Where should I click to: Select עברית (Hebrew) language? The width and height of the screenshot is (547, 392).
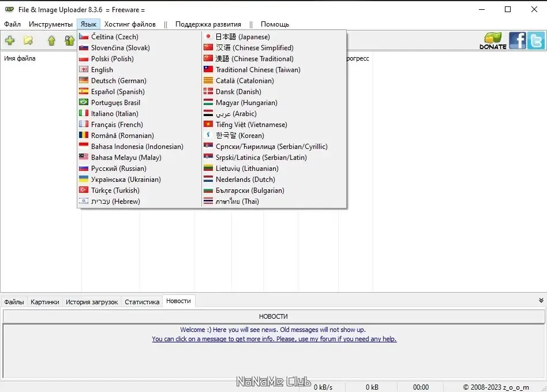139,201
